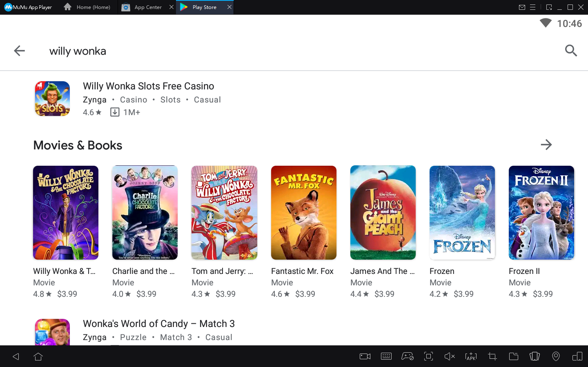Click the window pin icon in the MuMu title bar
588x367 pixels.
[x=549, y=7]
